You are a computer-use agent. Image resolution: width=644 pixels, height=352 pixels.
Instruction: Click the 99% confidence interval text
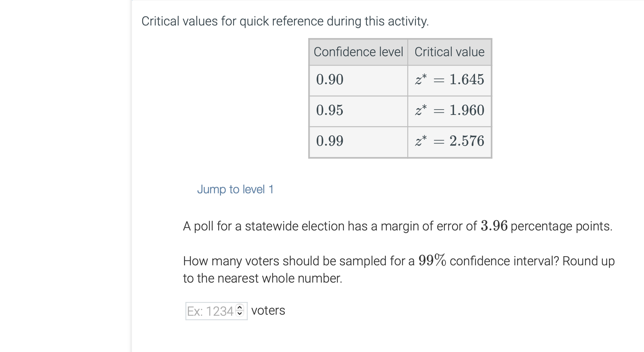click(x=431, y=261)
